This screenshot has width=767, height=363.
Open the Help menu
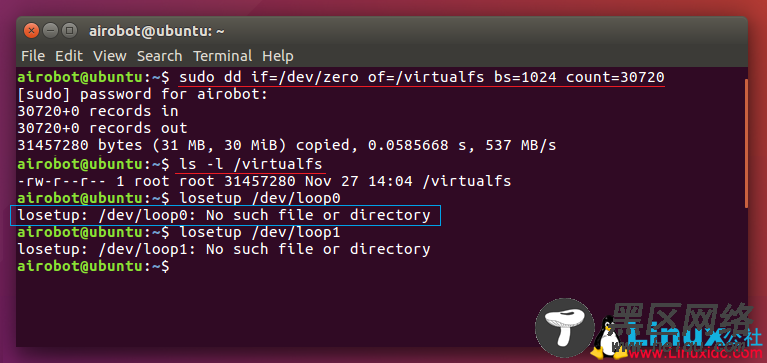pos(278,56)
